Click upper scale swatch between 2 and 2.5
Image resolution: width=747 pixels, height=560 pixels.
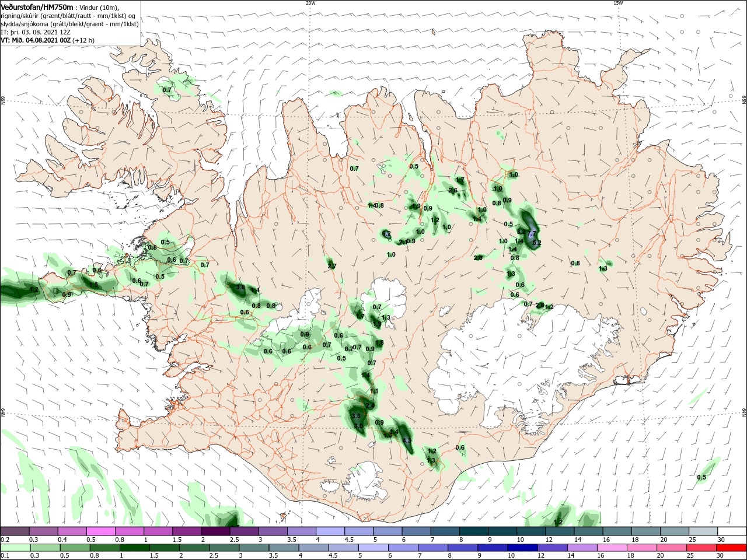click(215, 531)
